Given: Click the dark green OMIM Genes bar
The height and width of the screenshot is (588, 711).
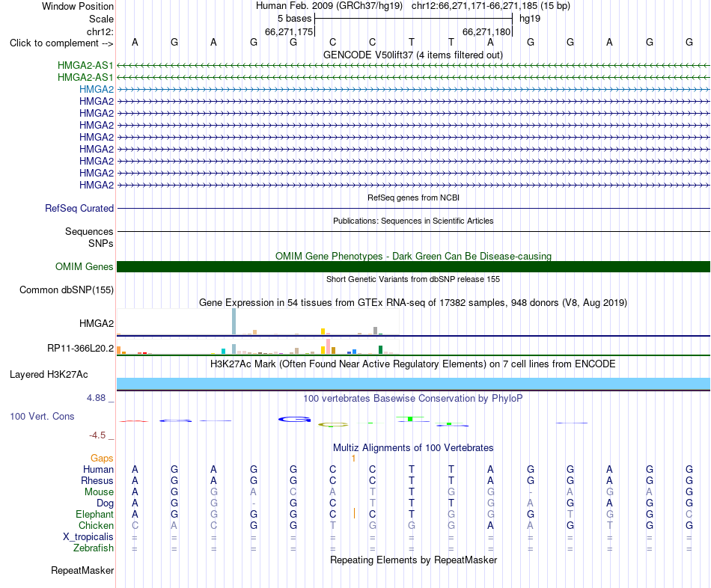Looking at the screenshot, I should [413, 266].
